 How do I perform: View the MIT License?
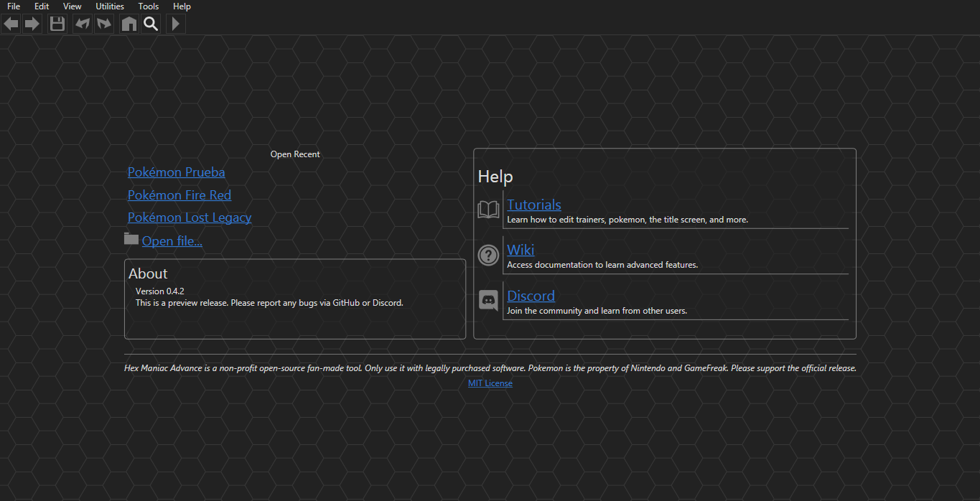[490, 383]
